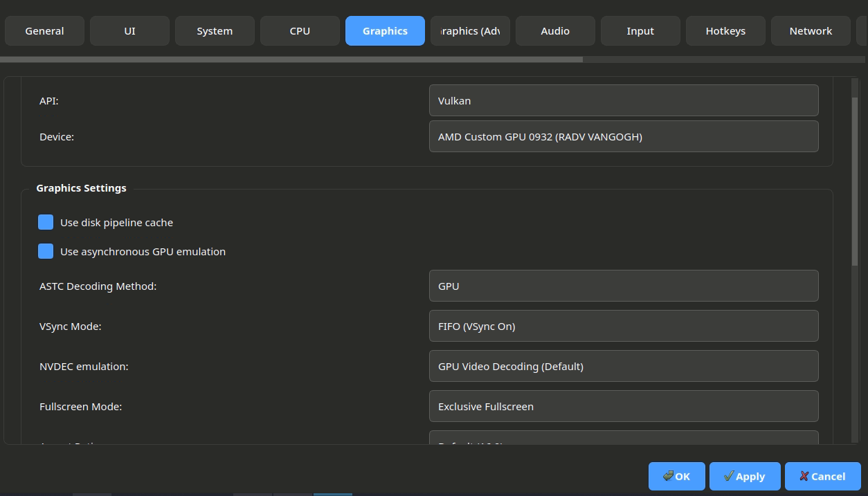Viewport: 868px width, 496px height.
Task: Open the Audio settings tab
Action: click(555, 31)
